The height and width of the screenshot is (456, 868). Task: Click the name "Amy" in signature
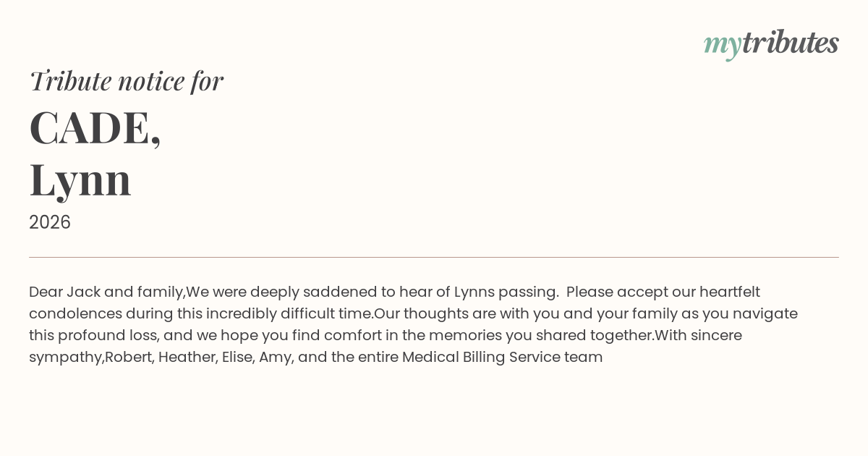coord(276,357)
